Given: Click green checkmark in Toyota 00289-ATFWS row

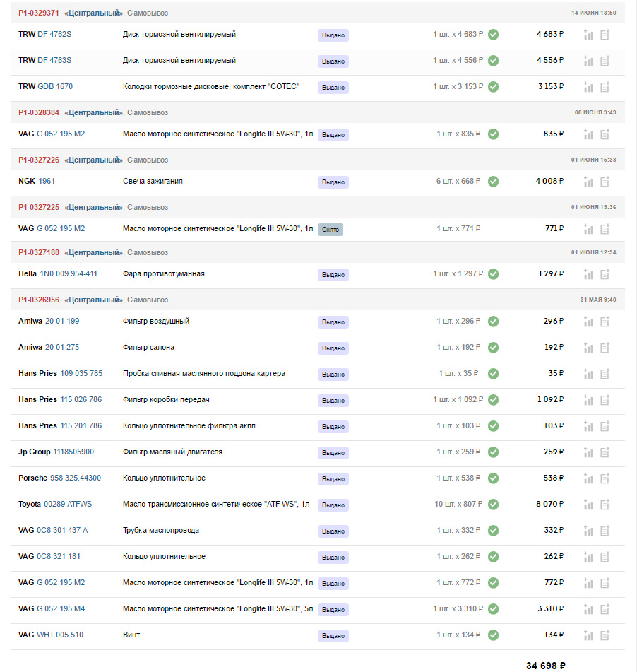Looking at the screenshot, I should click(494, 505).
